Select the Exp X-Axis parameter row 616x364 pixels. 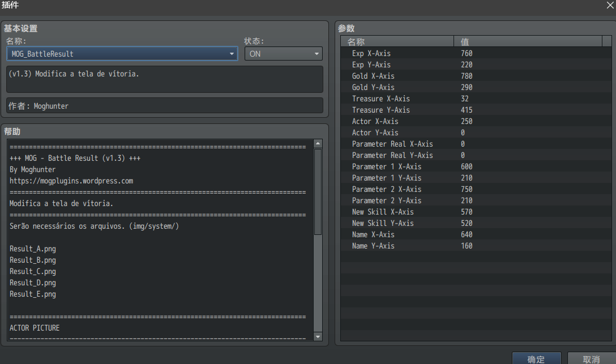point(476,53)
